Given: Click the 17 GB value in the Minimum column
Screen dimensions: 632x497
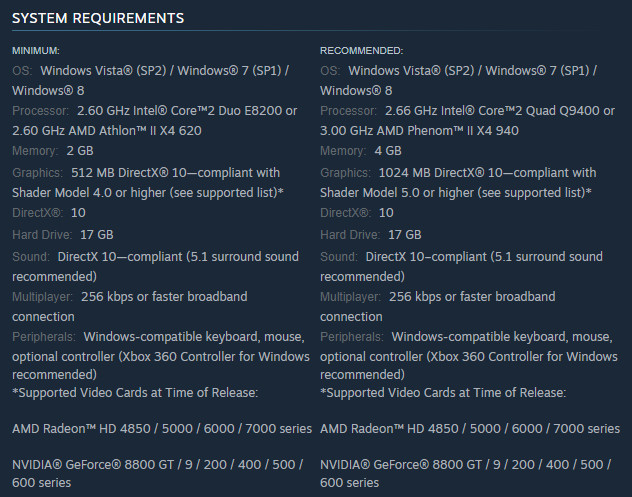Looking at the screenshot, I should pyautogui.click(x=97, y=235).
